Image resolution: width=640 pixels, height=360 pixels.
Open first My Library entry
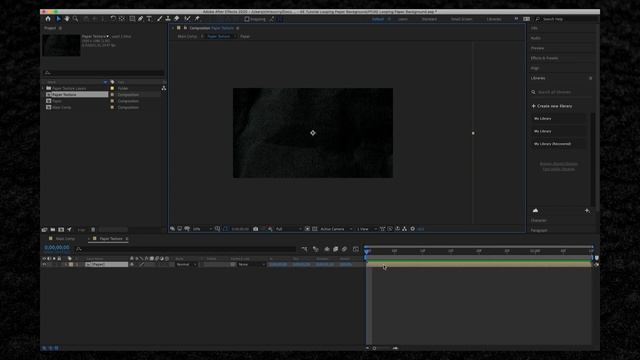click(x=559, y=118)
